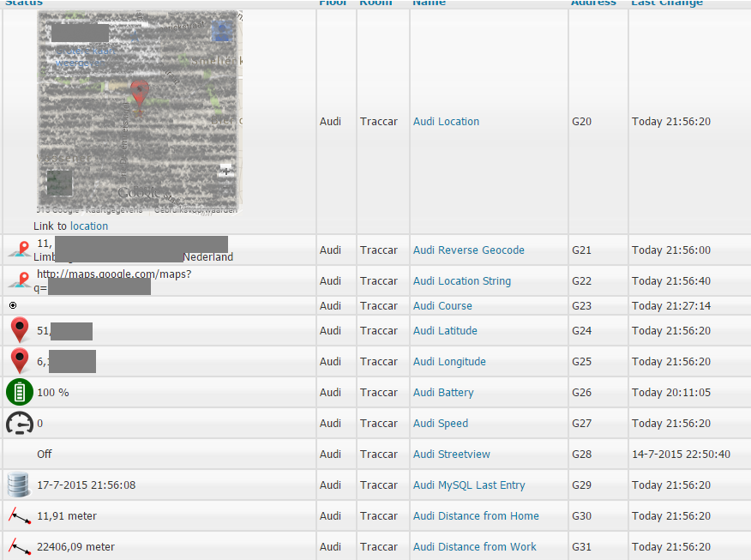Open the 'Grotere kaart weergeven' map link
The image size is (751, 560).
pos(85,57)
